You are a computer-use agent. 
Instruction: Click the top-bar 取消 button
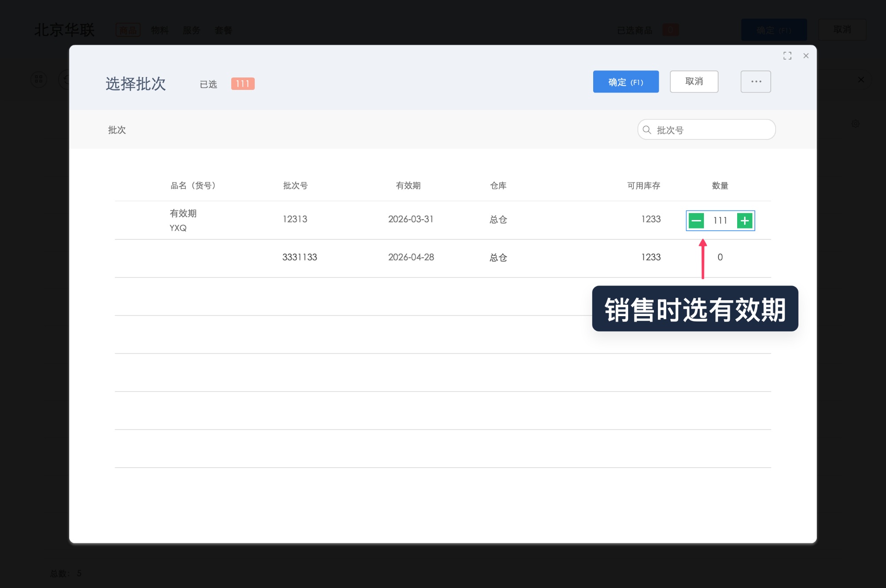842,30
